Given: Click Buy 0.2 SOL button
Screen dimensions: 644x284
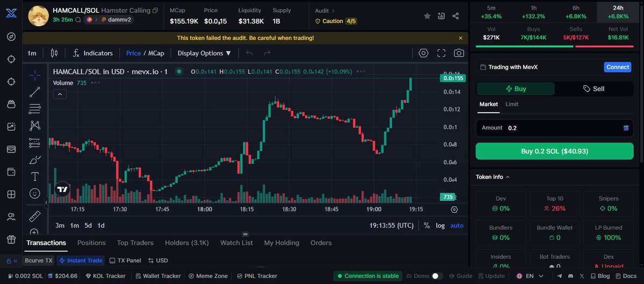Looking at the screenshot, I should click(x=554, y=151).
